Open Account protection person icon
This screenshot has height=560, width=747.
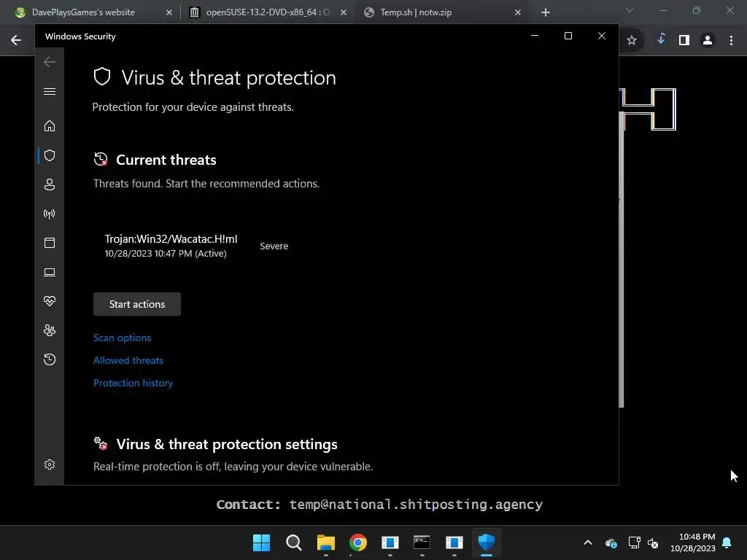(50, 184)
